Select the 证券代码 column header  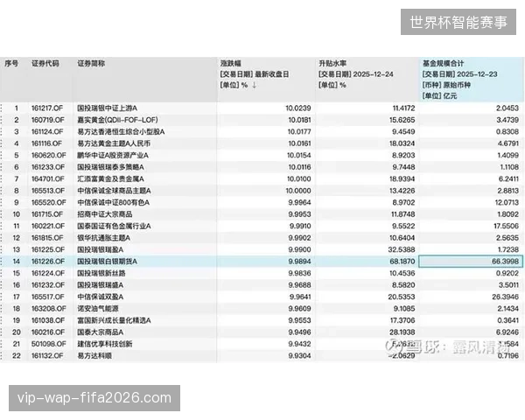click(x=45, y=63)
